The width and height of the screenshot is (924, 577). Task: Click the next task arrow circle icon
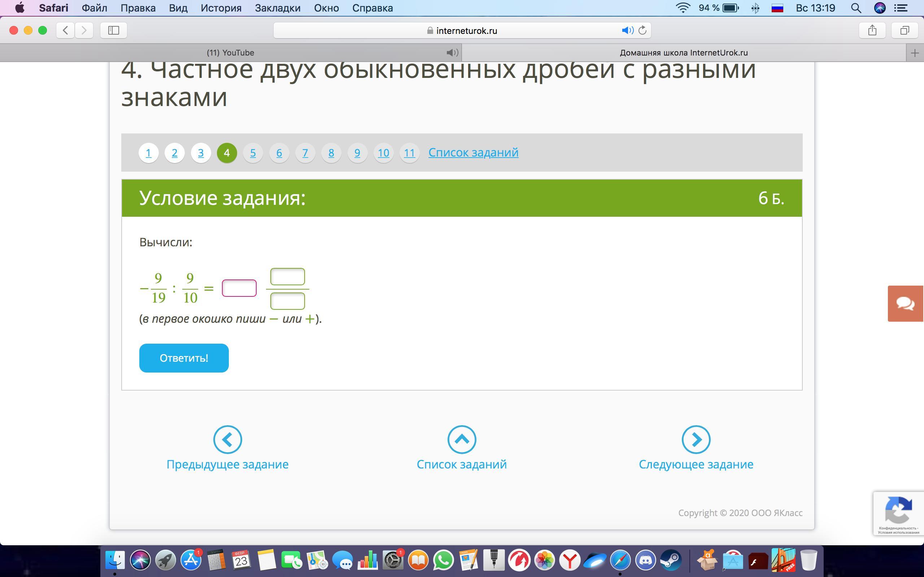click(696, 439)
